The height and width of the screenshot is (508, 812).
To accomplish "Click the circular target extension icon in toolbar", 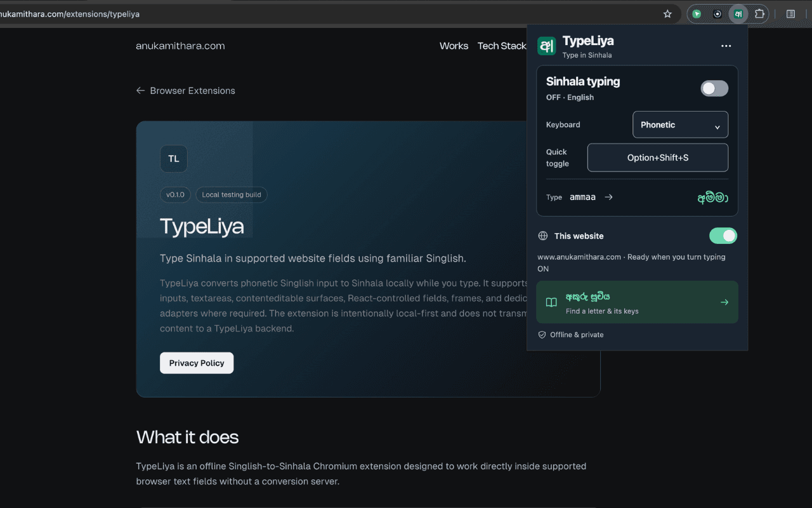I will click(717, 14).
